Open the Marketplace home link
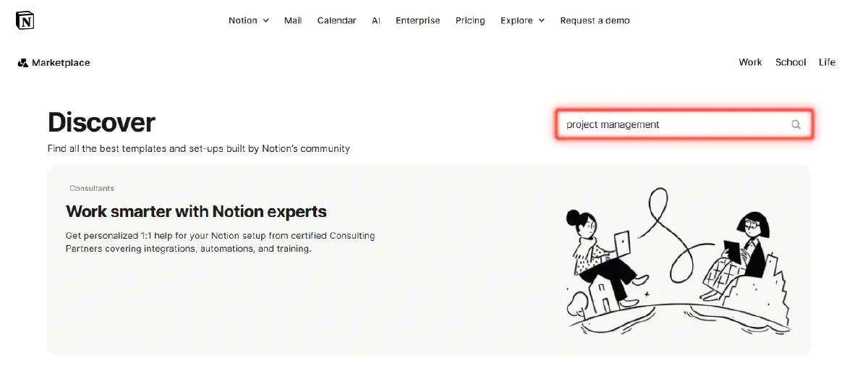Viewport: 868px width, 371px height. tap(54, 63)
